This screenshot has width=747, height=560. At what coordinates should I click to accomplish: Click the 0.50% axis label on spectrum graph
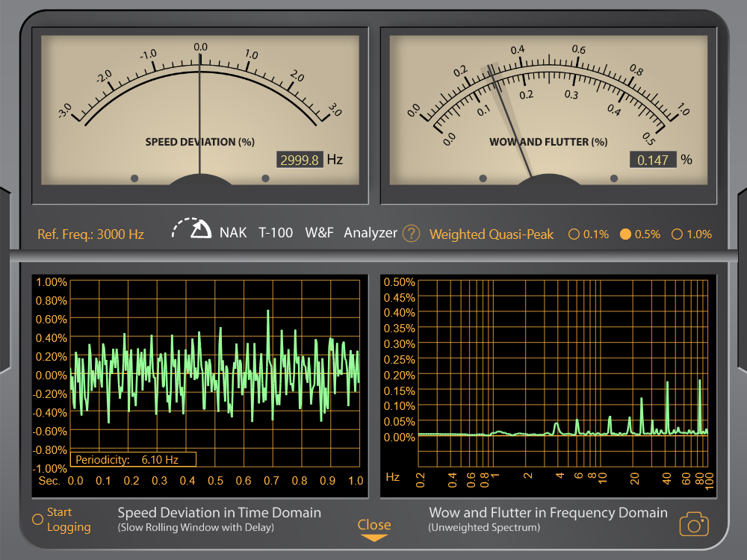pyautogui.click(x=399, y=282)
